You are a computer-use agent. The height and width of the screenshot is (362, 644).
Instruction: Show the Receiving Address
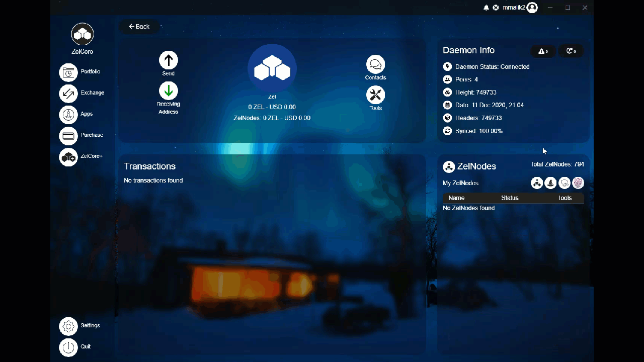click(169, 90)
